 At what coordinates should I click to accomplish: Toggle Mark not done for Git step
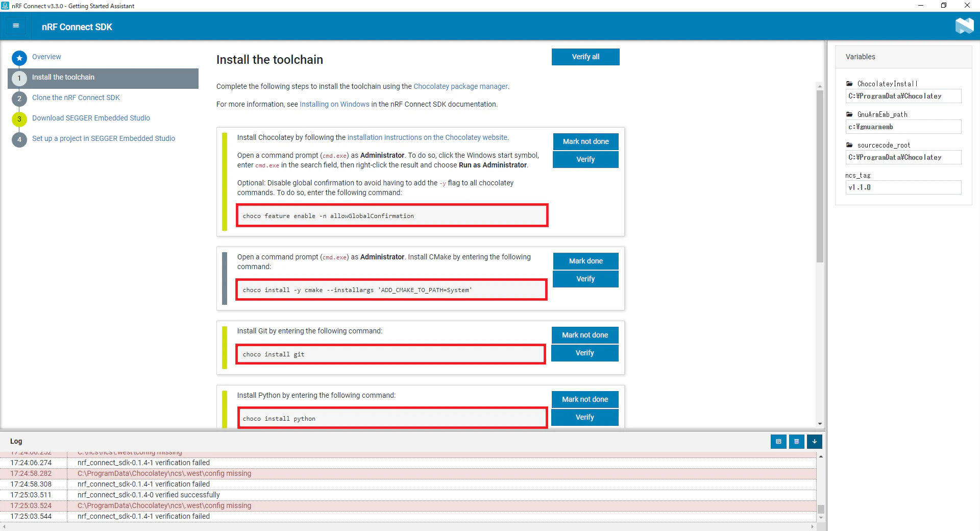tap(585, 335)
